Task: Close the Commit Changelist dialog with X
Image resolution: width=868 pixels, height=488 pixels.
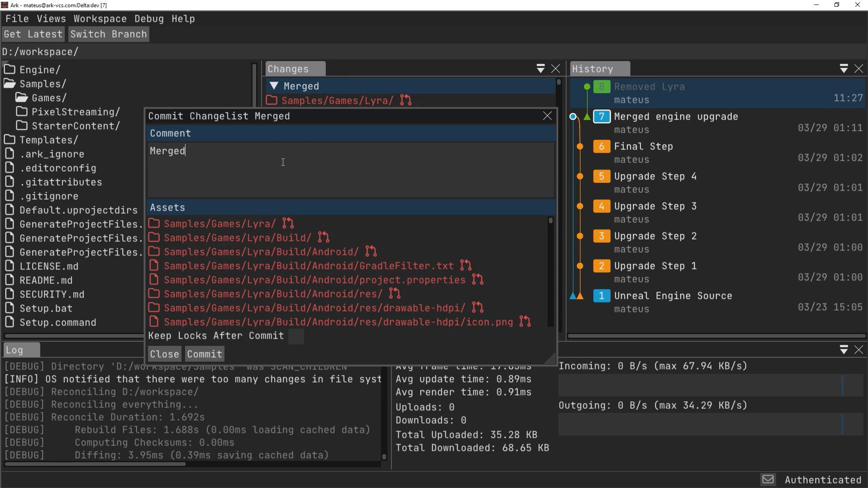Action: click(x=547, y=116)
